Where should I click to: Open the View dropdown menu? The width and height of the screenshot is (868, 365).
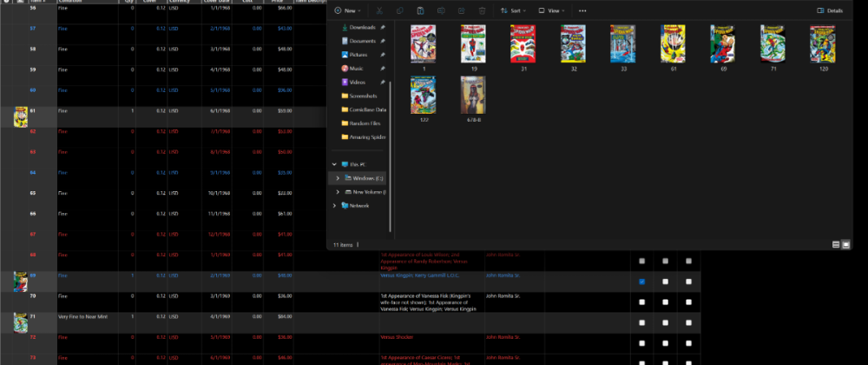click(550, 10)
